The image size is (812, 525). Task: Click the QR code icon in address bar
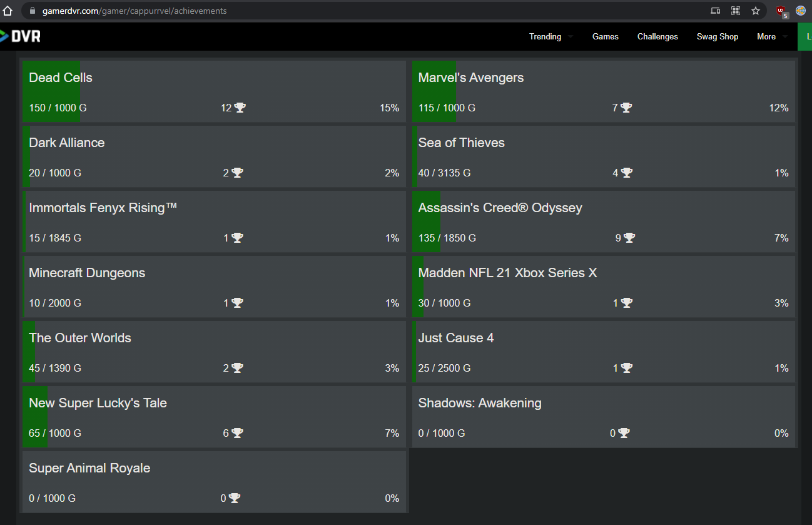tap(736, 11)
